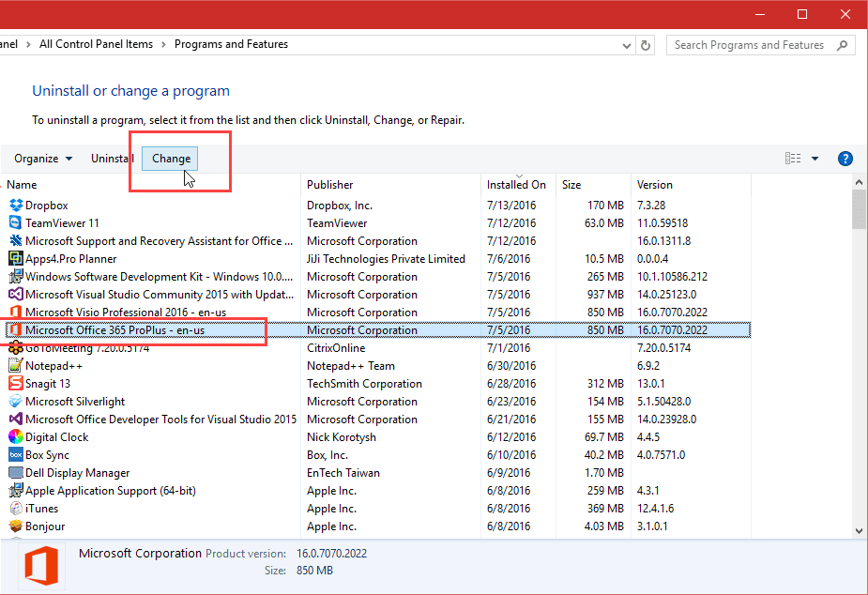Open the view options dropdown arrow
Image resolution: width=868 pixels, height=595 pixels.
click(x=815, y=159)
